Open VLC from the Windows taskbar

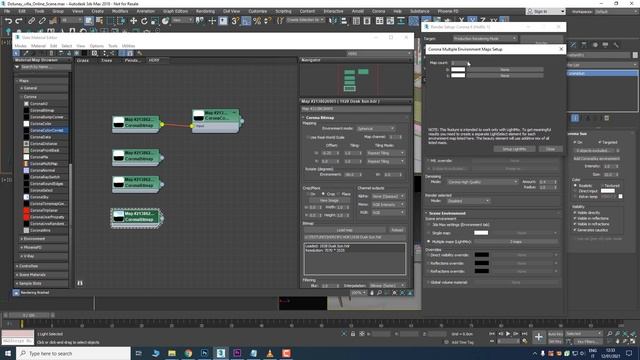click(270, 353)
